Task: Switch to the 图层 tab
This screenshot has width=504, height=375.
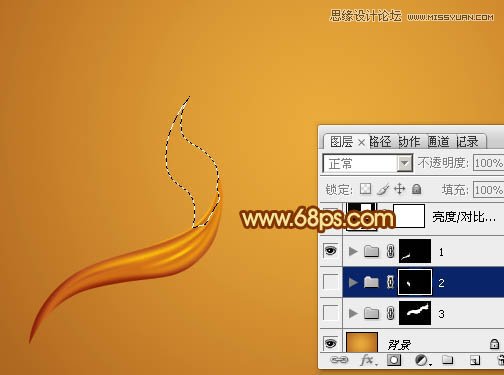Action: point(341,142)
